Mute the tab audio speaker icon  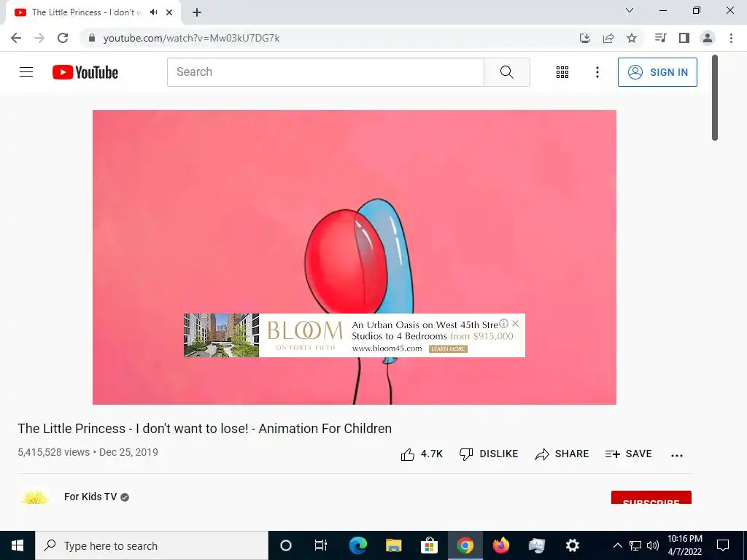point(153,12)
